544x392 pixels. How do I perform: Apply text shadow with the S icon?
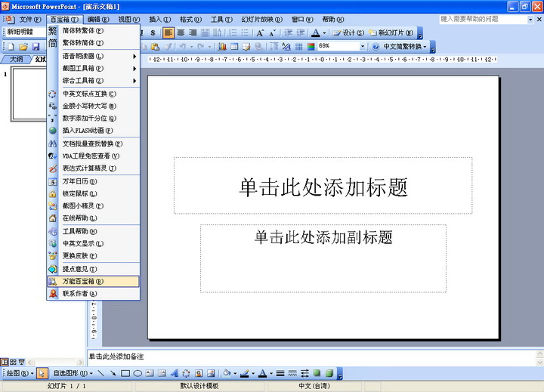(153, 32)
